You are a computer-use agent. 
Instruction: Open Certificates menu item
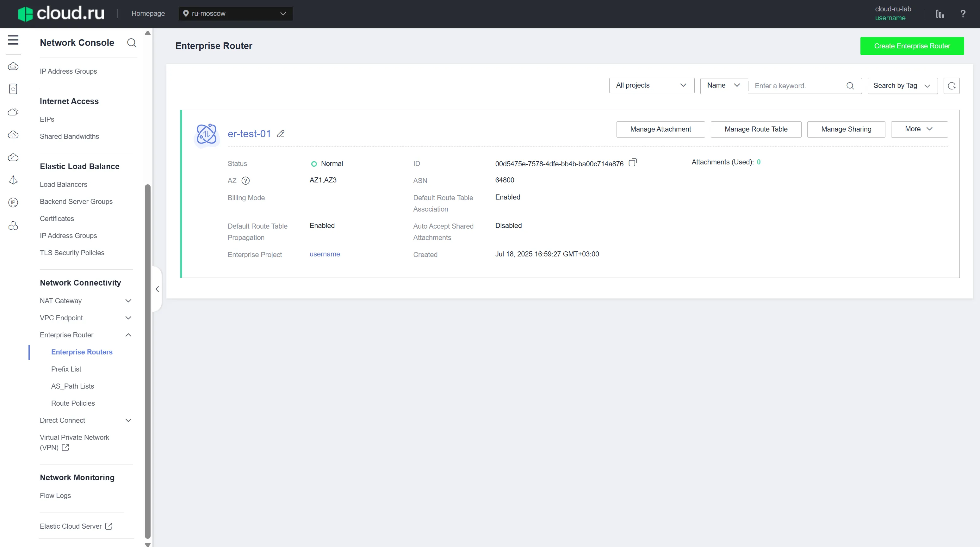pos(57,218)
